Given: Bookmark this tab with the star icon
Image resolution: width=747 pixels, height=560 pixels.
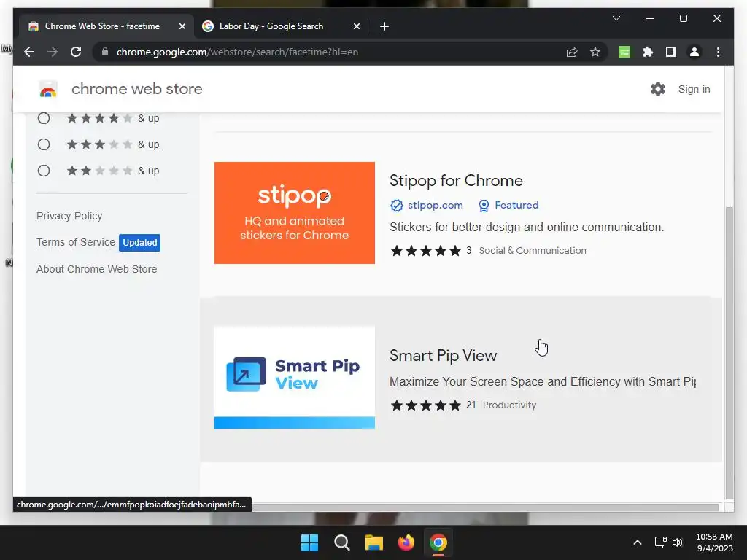Looking at the screenshot, I should (x=595, y=52).
